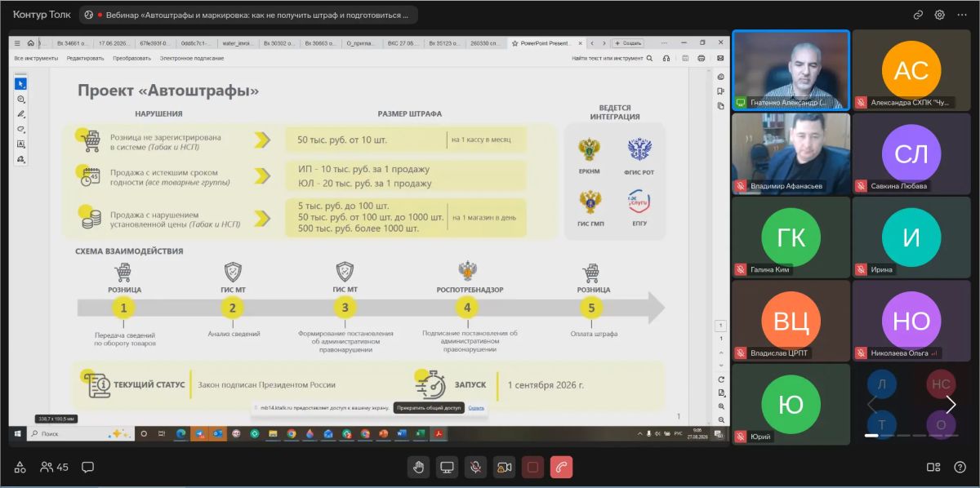Print the PDF document
This screenshot has height=488, width=980.
tap(702, 58)
